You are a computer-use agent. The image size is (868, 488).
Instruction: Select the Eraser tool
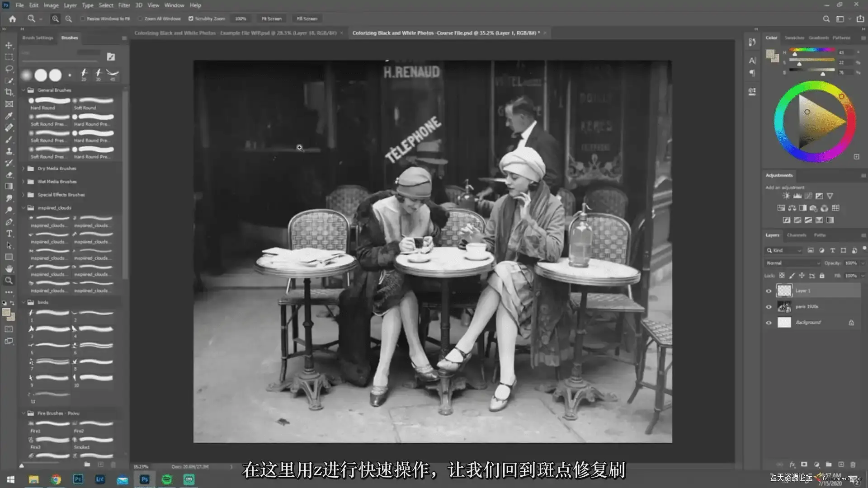click(9, 174)
